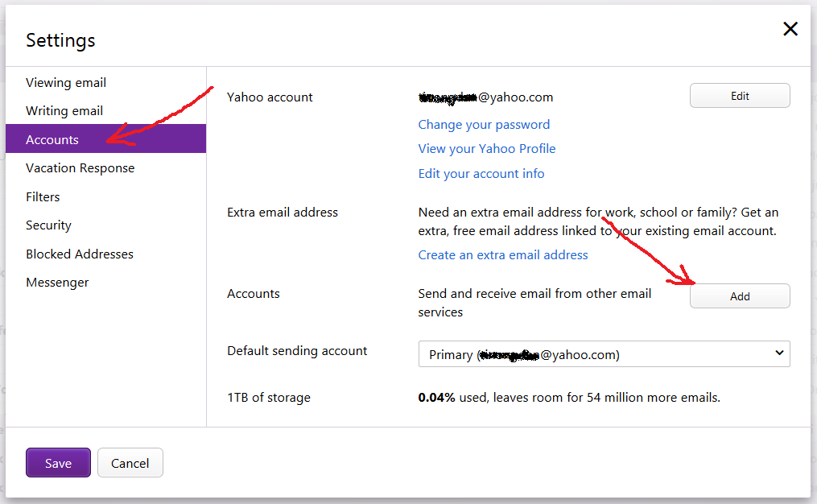817x504 pixels.
Task: Click the Change your password link
Action: (x=484, y=125)
